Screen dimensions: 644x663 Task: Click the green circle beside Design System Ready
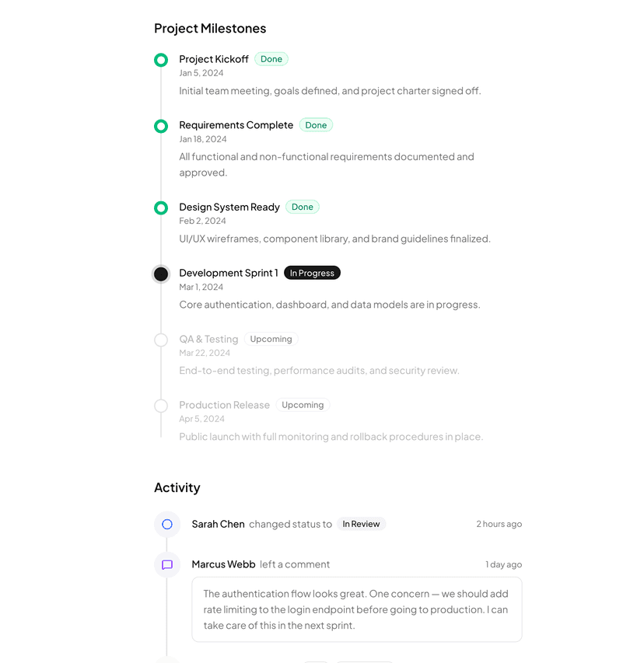point(160,208)
